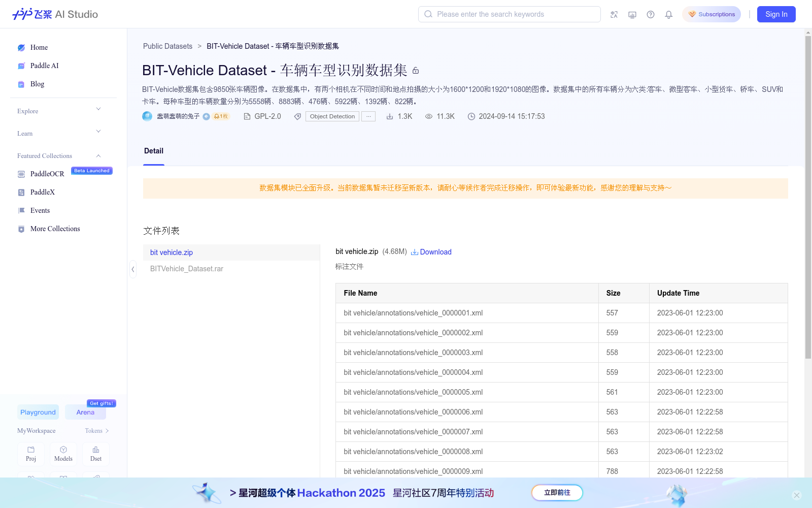The height and width of the screenshot is (508, 812).
Task: Select row vehicle_0000003.xml
Action: click(562, 353)
